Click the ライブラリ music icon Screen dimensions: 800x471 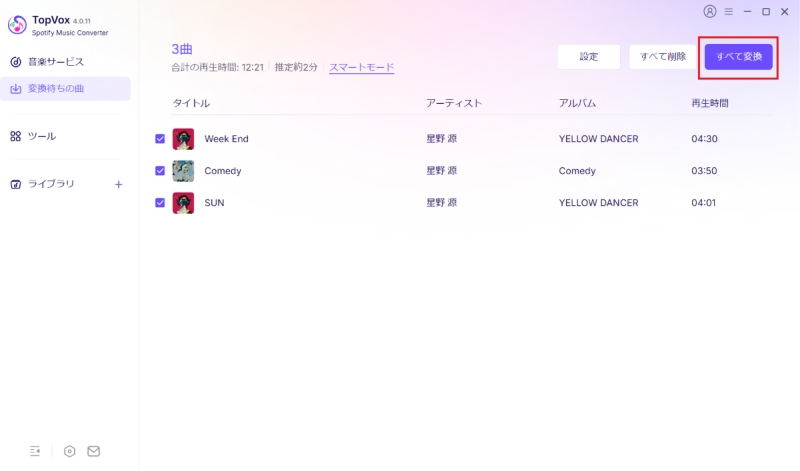16,184
